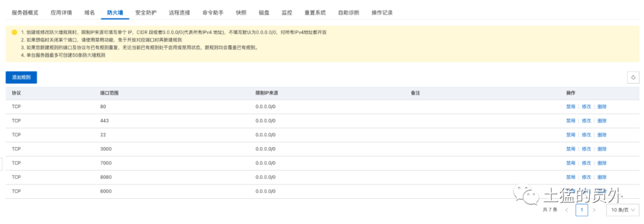The width and height of the screenshot is (644, 224).
Task: Click 修改 for the port 7000 rule
Action: pos(587,163)
